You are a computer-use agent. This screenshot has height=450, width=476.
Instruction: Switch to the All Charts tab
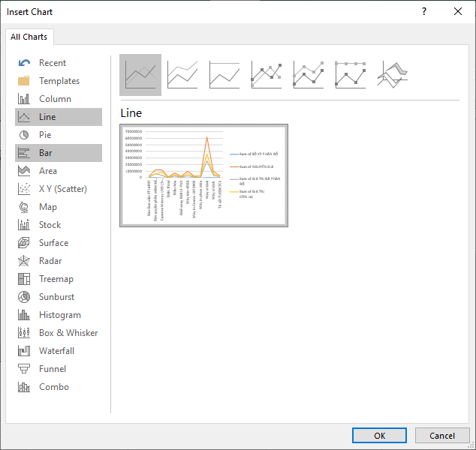pyautogui.click(x=29, y=37)
